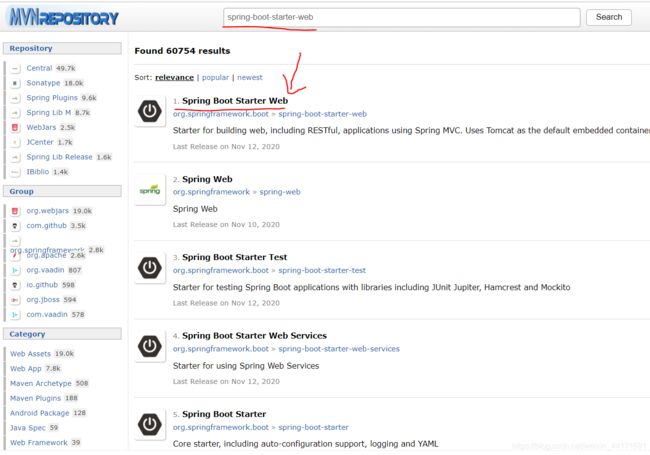This screenshot has width=650, height=455.
Task: Click Spring Boot Starter Web power icon
Action: (x=150, y=111)
